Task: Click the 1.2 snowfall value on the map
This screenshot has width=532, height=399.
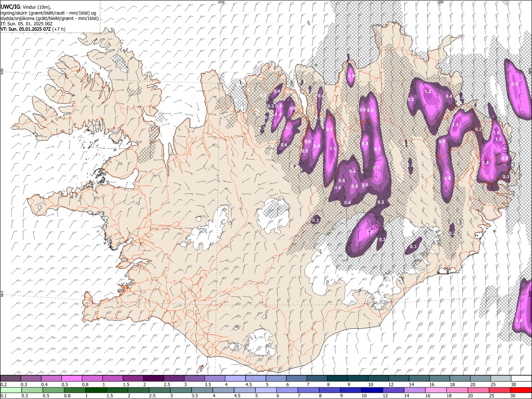Action: pos(428,91)
